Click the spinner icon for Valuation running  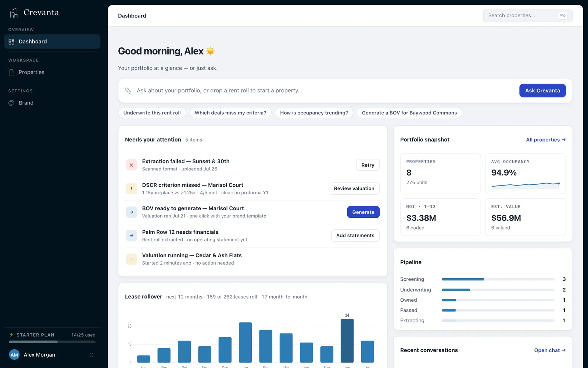click(131, 259)
